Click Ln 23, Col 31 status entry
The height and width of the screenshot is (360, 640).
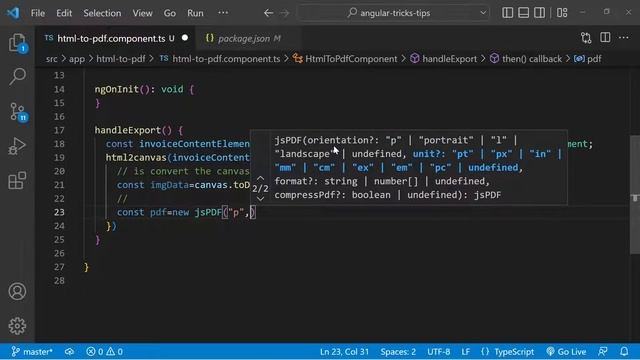344,351
